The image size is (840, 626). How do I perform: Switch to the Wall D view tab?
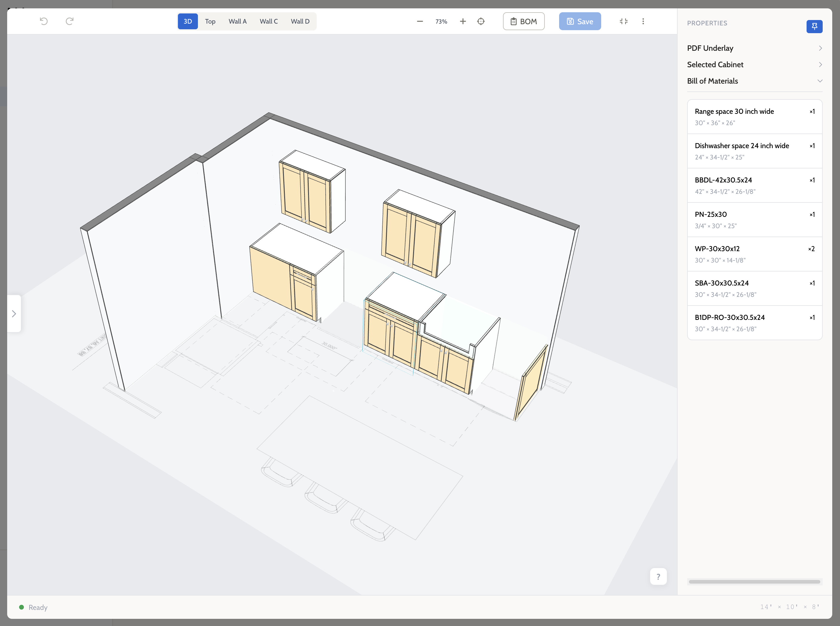point(300,22)
